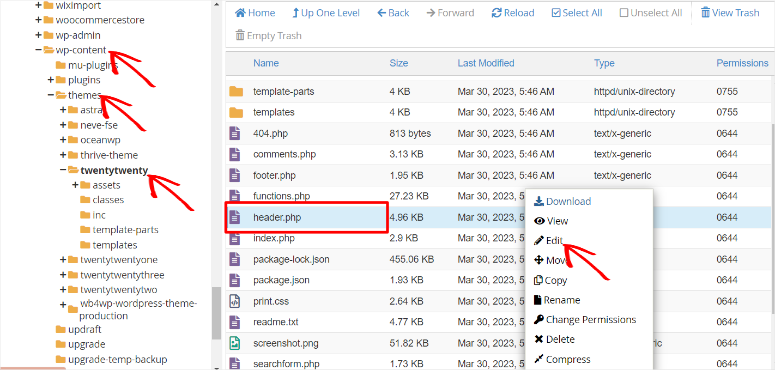This screenshot has height=370, width=775.
Task: Choose View from the context menu
Action: click(551, 221)
